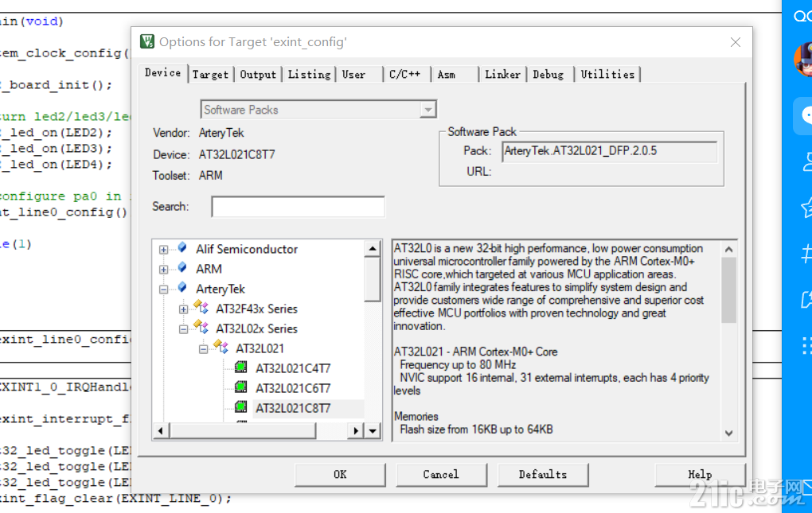Select the Device tab
812x513 pixels.
[x=162, y=73]
